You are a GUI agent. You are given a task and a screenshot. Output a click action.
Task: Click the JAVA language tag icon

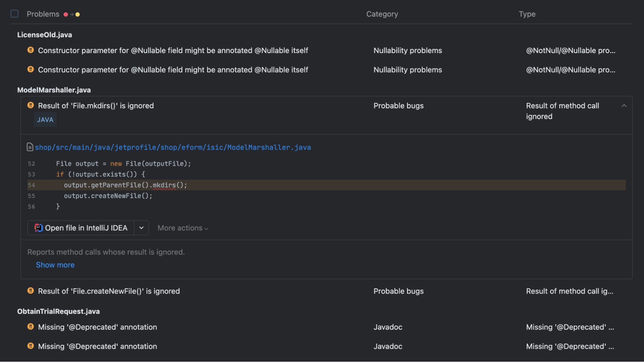45,119
